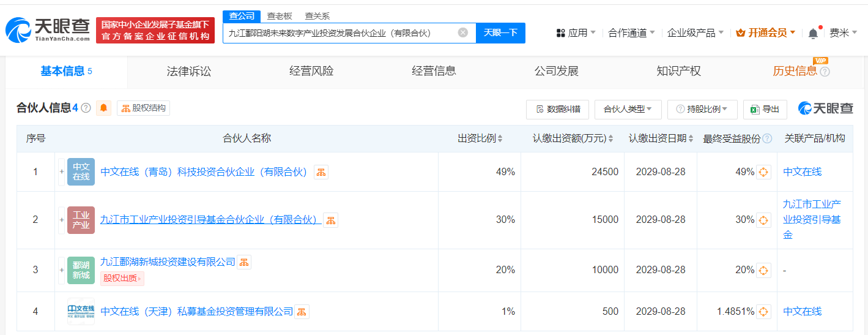
Task: Open equity structure icon for 中文在线（青岛）
Action: click(x=321, y=172)
